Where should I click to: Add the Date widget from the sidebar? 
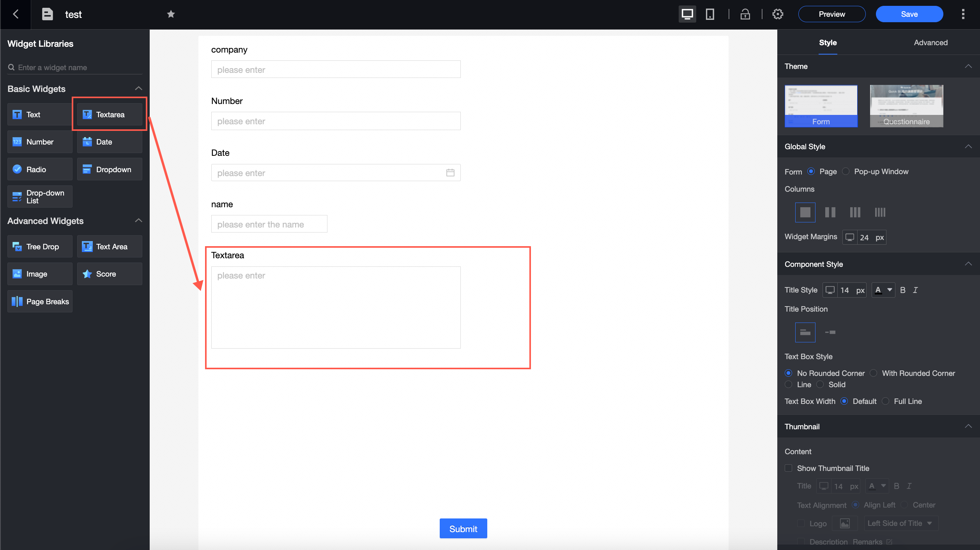pyautogui.click(x=109, y=142)
